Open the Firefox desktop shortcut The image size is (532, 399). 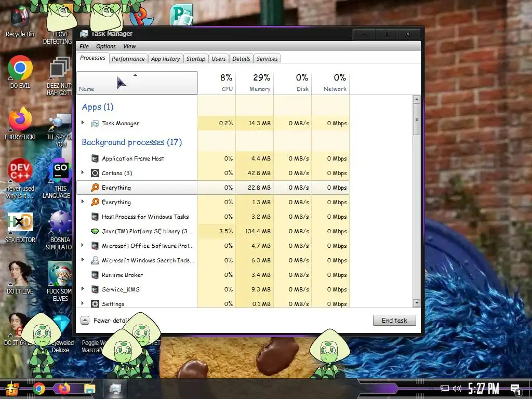(x=20, y=119)
